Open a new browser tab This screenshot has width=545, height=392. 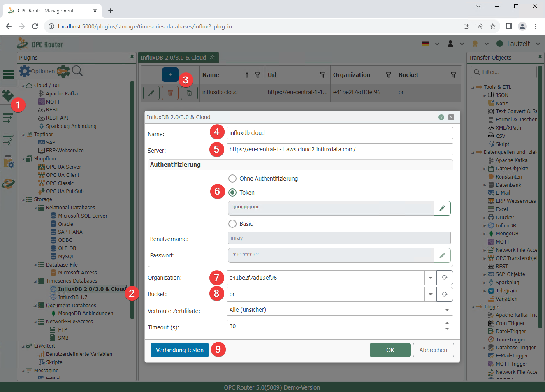click(x=111, y=11)
